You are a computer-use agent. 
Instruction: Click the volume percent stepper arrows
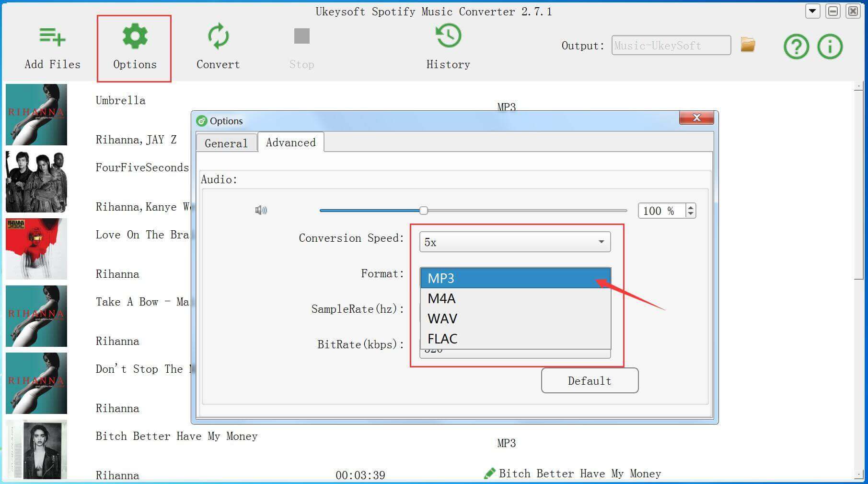coord(690,210)
